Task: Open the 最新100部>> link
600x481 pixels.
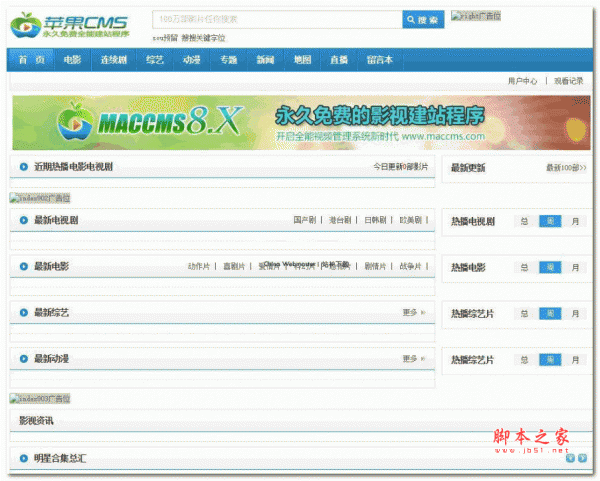Action: point(566,168)
